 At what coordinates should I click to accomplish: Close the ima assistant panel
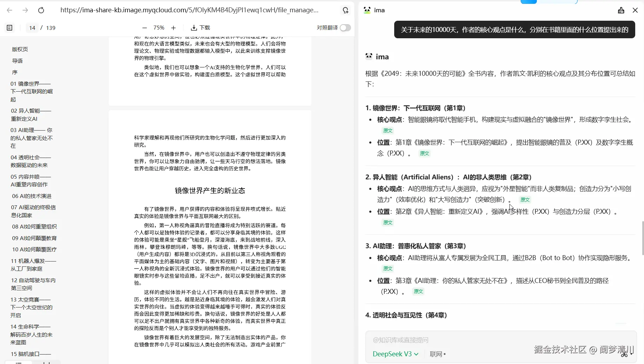click(635, 10)
